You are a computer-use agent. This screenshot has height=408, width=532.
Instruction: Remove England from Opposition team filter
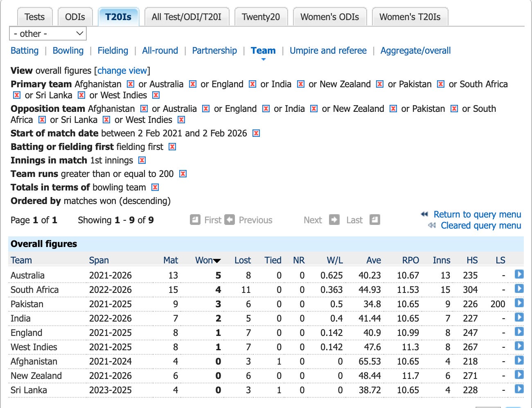(266, 109)
